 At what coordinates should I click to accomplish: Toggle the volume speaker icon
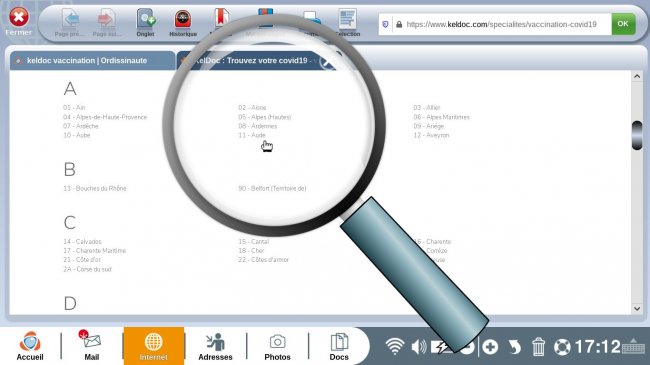pos(419,347)
